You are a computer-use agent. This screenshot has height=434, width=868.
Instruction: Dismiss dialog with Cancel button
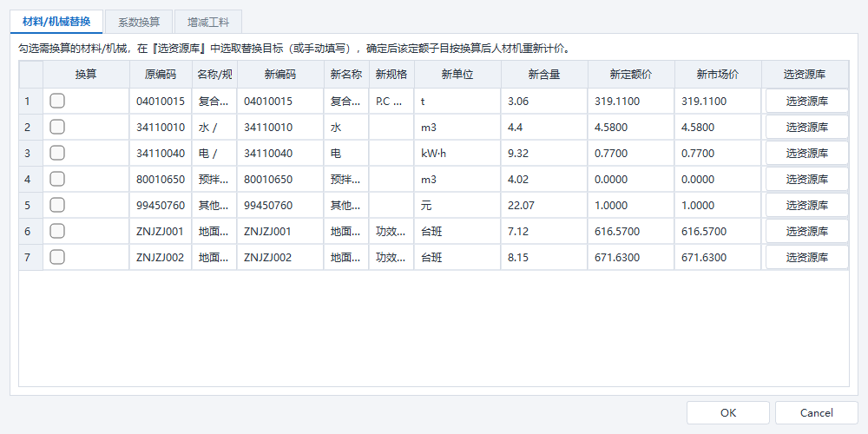coord(817,413)
